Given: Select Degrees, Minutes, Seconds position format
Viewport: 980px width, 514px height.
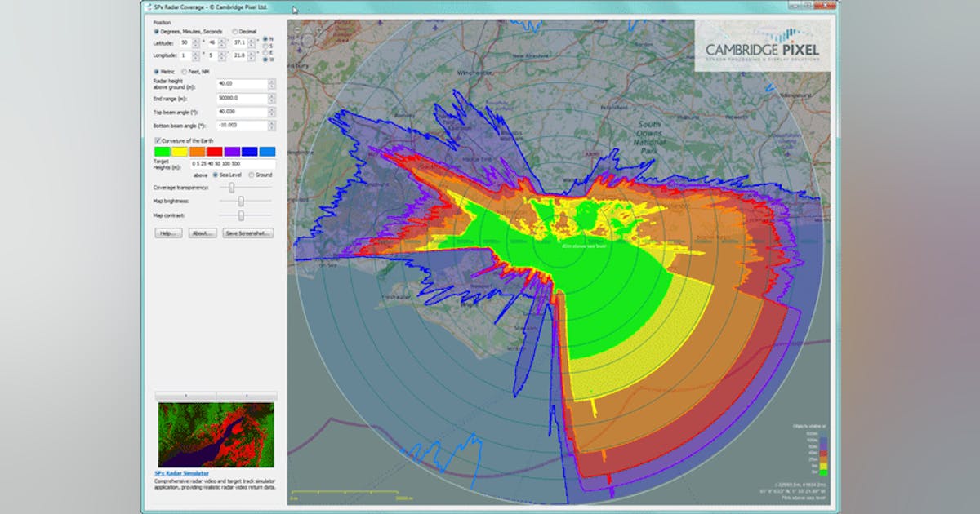Looking at the screenshot, I should [x=157, y=31].
